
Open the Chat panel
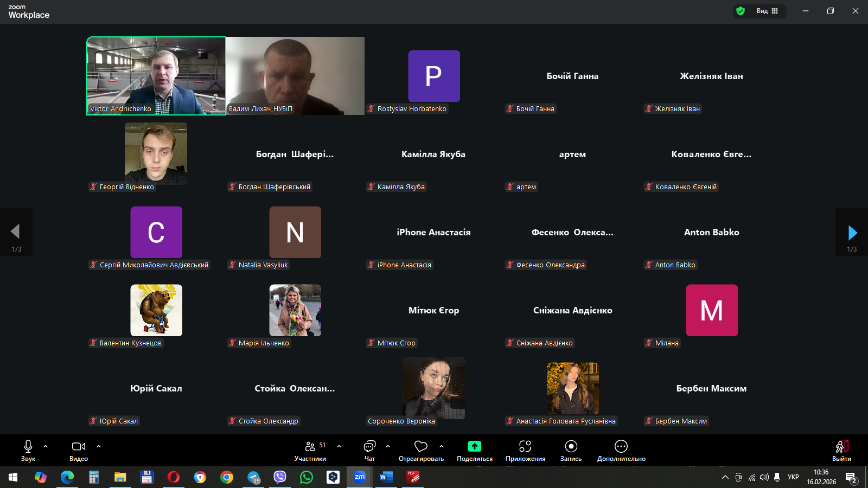point(369,451)
